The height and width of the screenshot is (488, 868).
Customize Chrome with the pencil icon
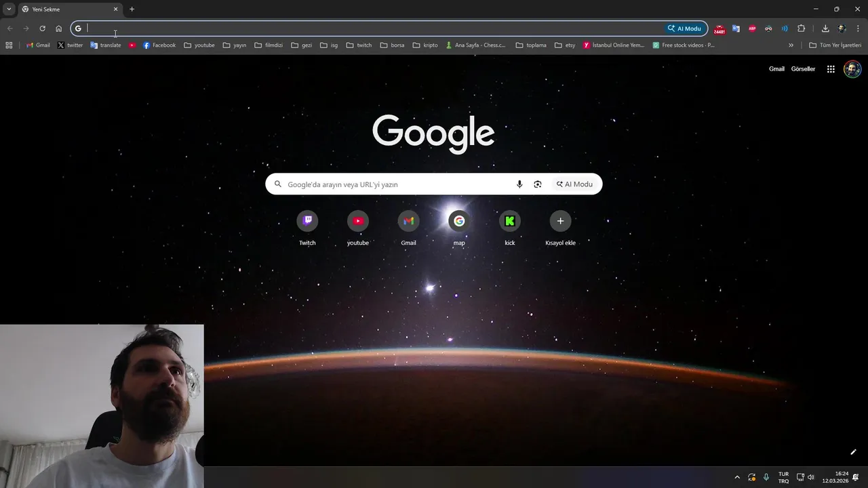click(x=853, y=452)
